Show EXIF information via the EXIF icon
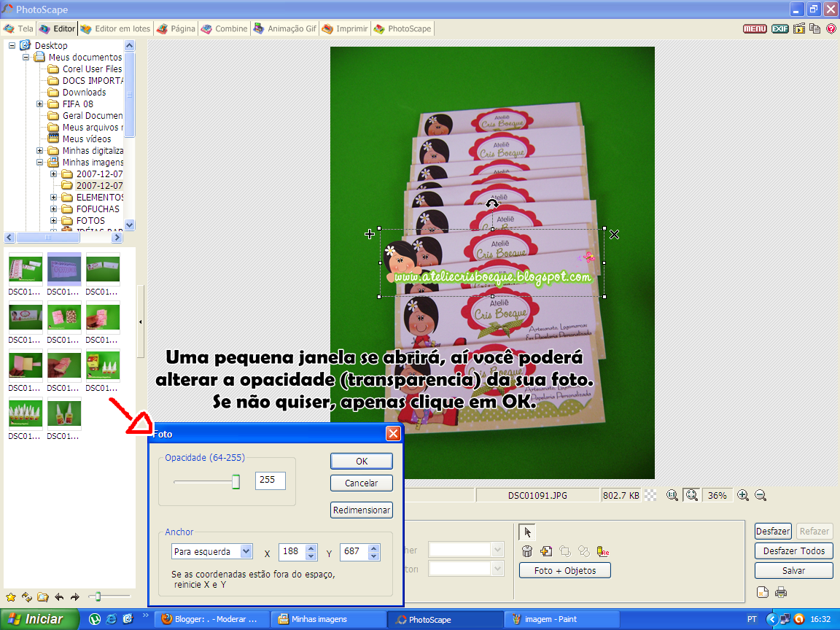Image resolution: width=840 pixels, height=630 pixels. 780,29
